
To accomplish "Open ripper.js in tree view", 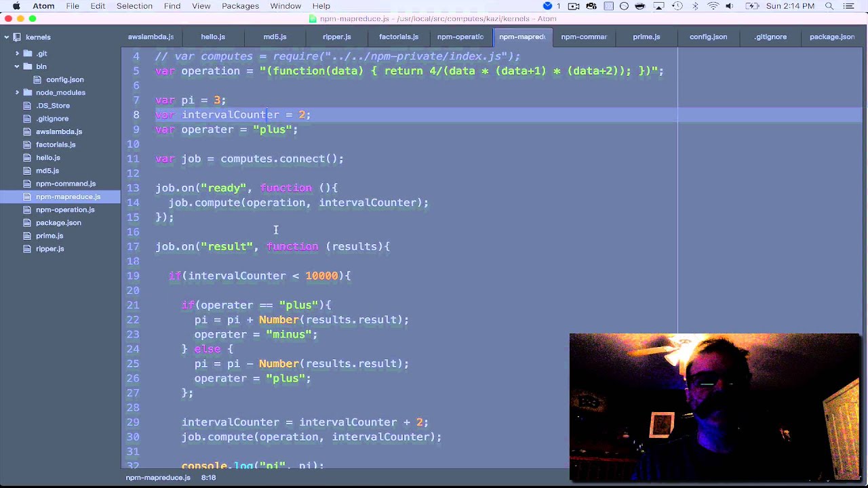I will point(50,249).
